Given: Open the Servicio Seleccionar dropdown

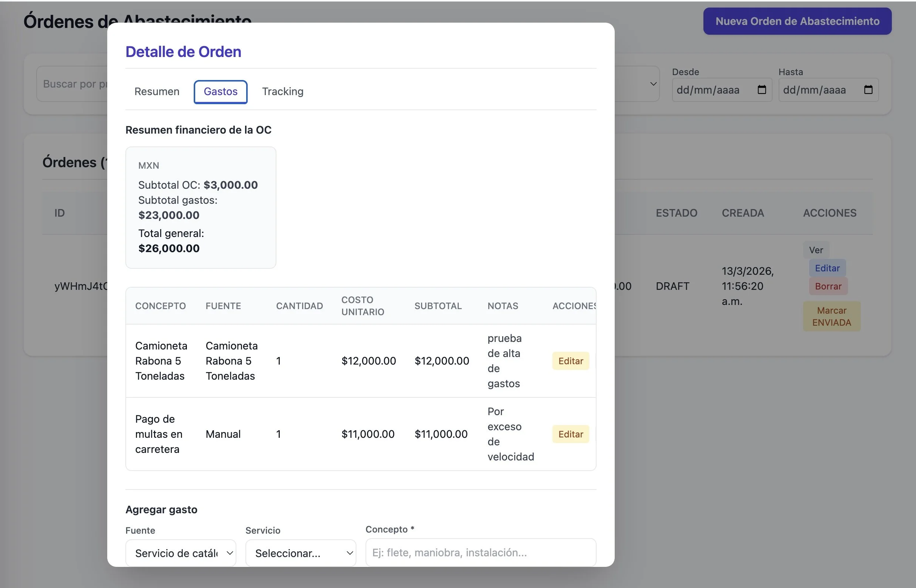Looking at the screenshot, I should tap(301, 553).
